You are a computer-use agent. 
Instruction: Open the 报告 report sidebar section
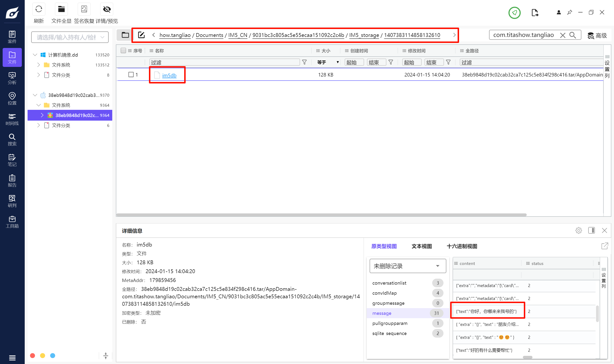tap(12, 181)
